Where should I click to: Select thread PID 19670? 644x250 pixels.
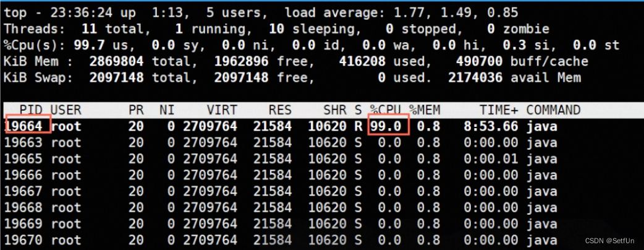point(23,240)
